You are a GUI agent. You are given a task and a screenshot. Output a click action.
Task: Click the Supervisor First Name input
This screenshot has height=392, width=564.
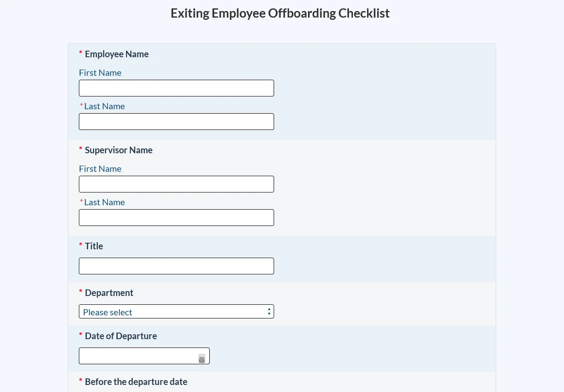pos(176,184)
